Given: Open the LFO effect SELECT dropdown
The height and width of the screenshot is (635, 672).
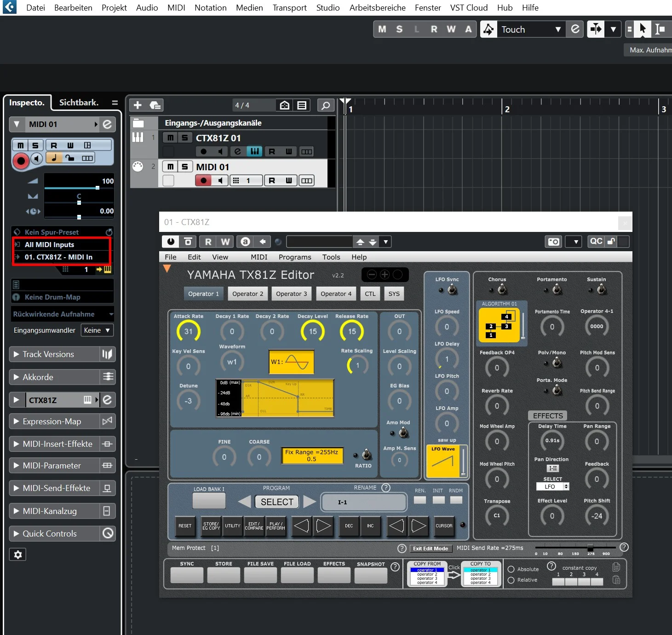Looking at the screenshot, I should tap(553, 487).
